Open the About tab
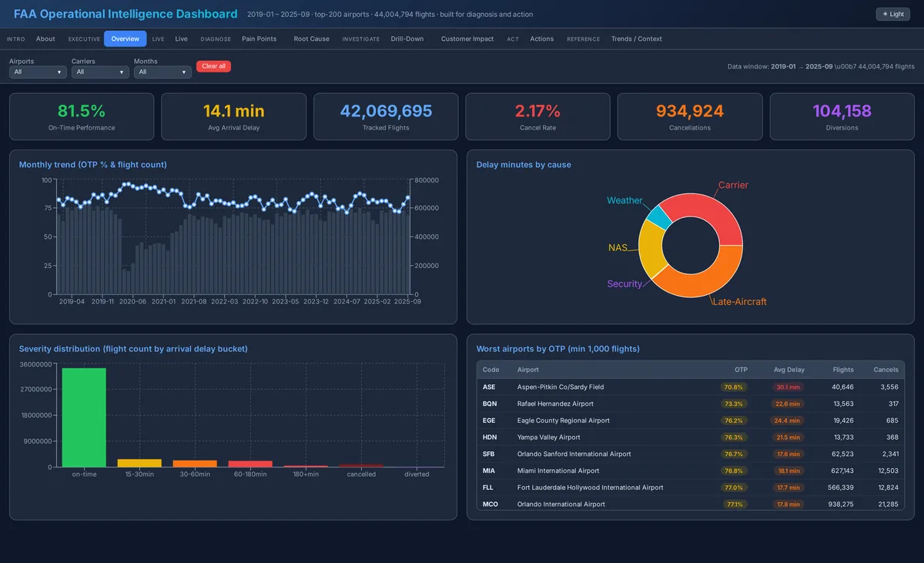The height and width of the screenshot is (563, 924). 45,39
